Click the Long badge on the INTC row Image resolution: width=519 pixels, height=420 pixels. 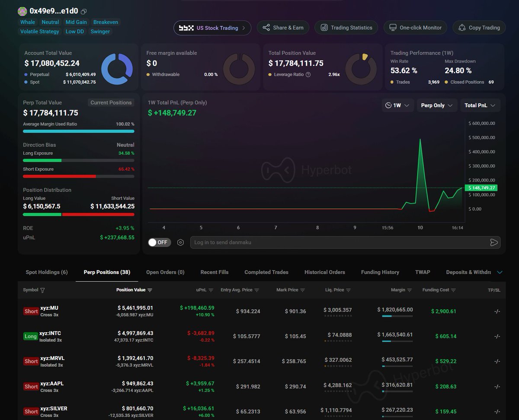click(x=31, y=336)
